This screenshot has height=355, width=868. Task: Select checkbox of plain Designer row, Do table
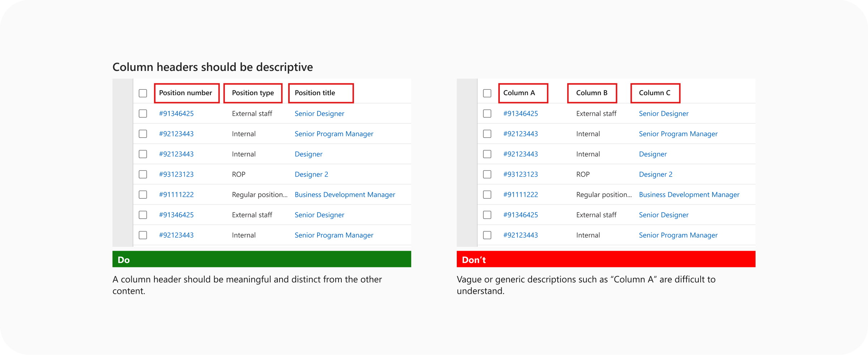click(x=143, y=154)
